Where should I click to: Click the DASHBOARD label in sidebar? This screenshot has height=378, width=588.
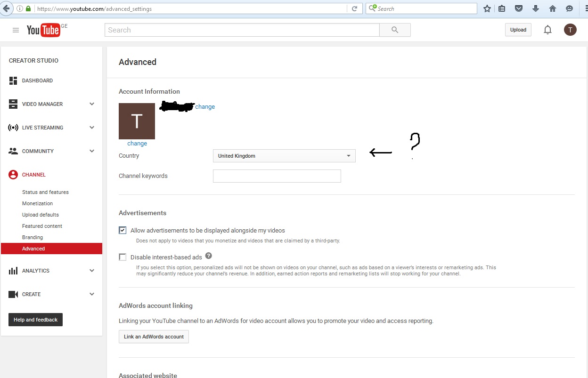(x=37, y=80)
